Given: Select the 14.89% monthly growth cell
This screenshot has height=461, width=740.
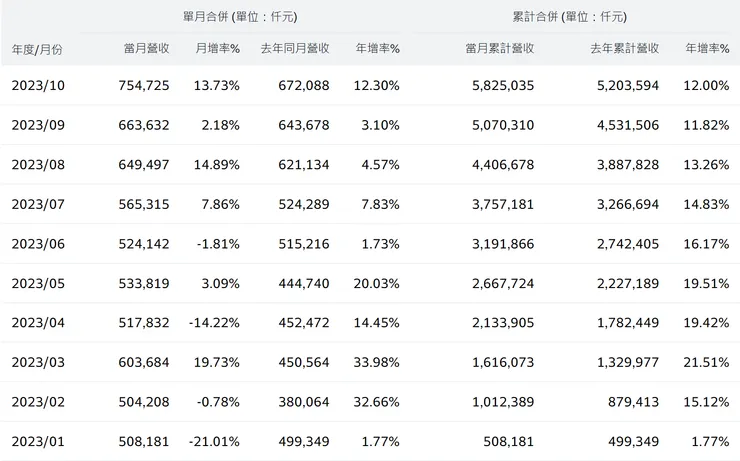Looking at the screenshot, I should click(215, 165).
